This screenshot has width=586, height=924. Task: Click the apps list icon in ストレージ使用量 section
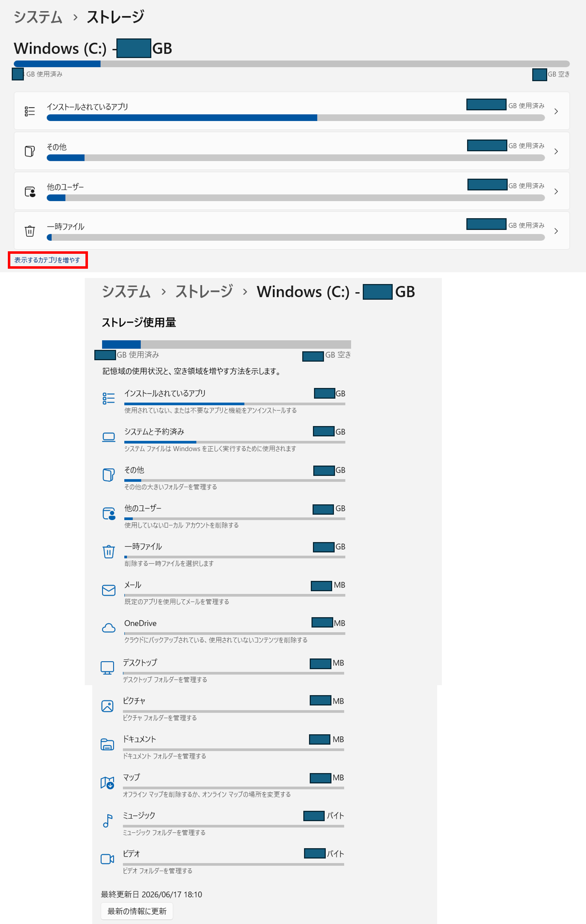tap(109, 398)
